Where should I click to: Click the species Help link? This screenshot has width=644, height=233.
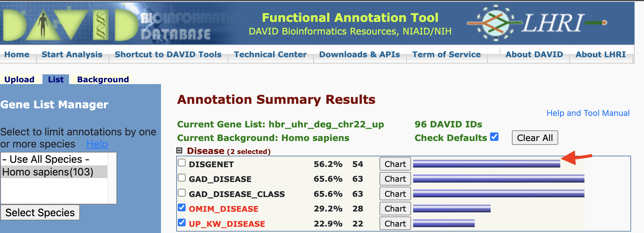coord(97,144)
